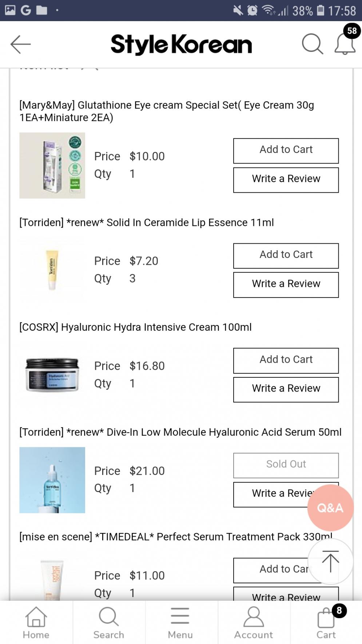Open the Account profile icon

[x=253, y=623]
